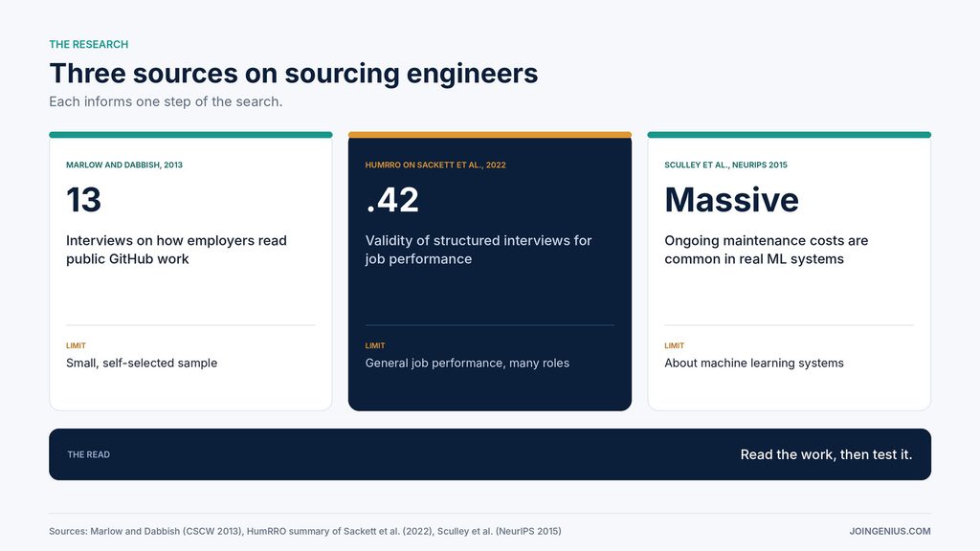
Task: Click 'General job performance, many roles' text
Action: pos(467,363)
